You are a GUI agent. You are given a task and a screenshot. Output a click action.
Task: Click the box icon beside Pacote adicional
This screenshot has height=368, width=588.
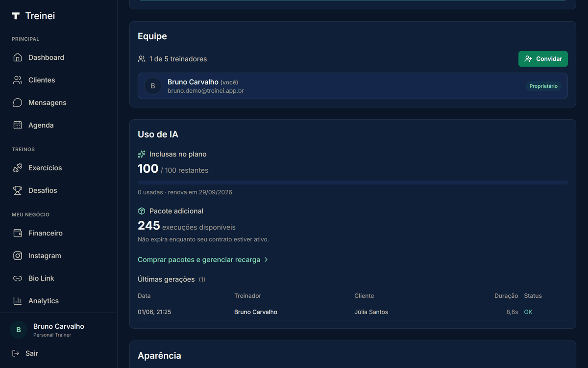point(142,211)
